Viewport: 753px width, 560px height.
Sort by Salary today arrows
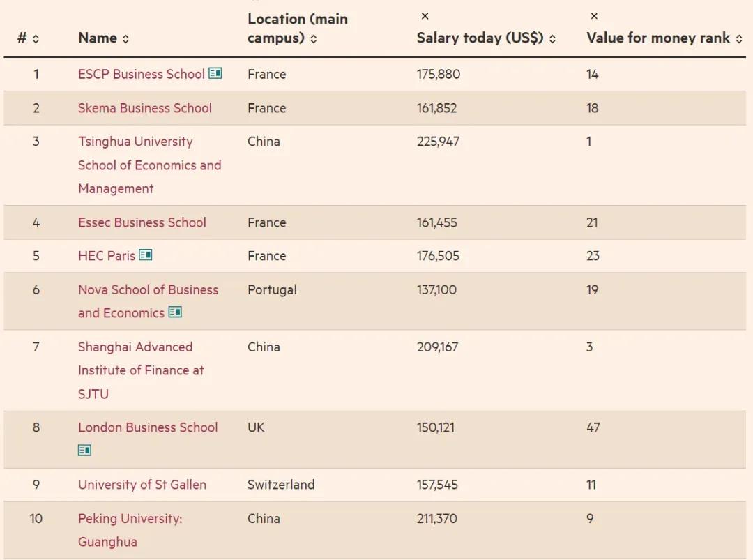click(552, 39)
